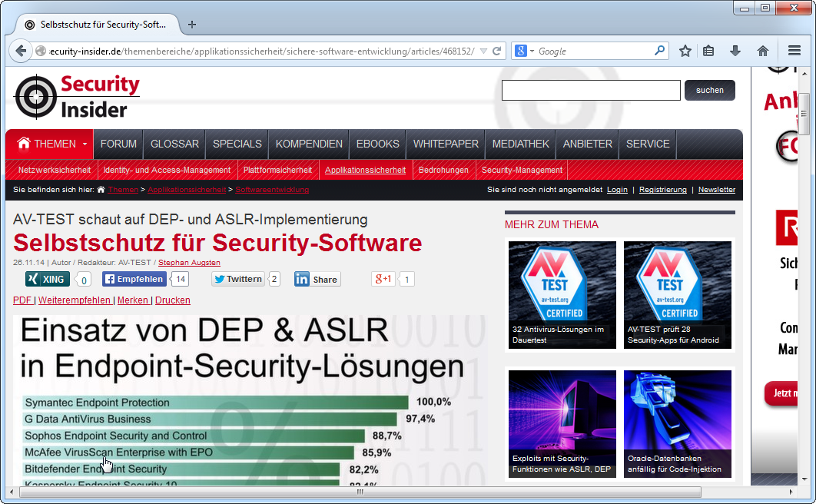Open the search engine selector dropdown
816x504 pixels.
[524, 51]
